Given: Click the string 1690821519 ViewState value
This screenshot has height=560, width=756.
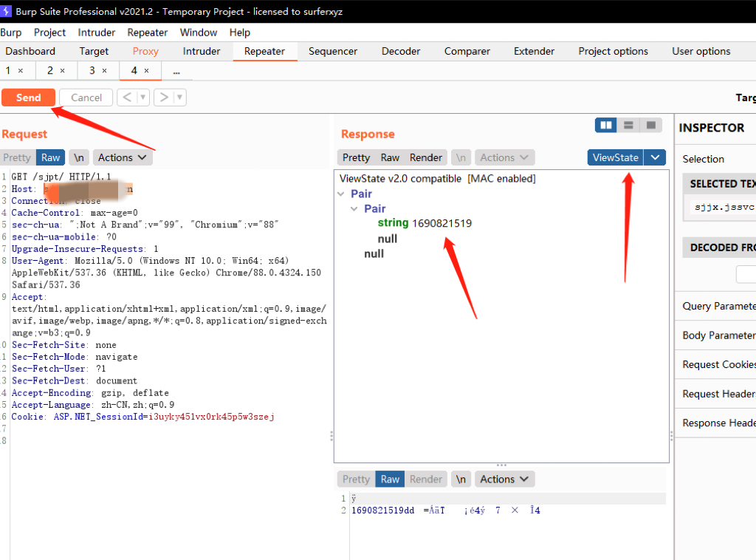Looking at the screenshot, I should pos(425,223).
